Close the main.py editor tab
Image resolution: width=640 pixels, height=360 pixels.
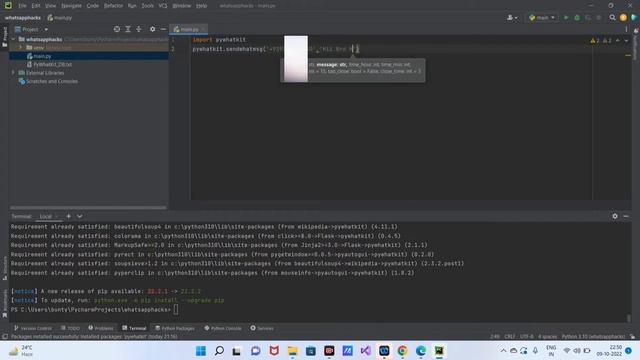point(203,29)
